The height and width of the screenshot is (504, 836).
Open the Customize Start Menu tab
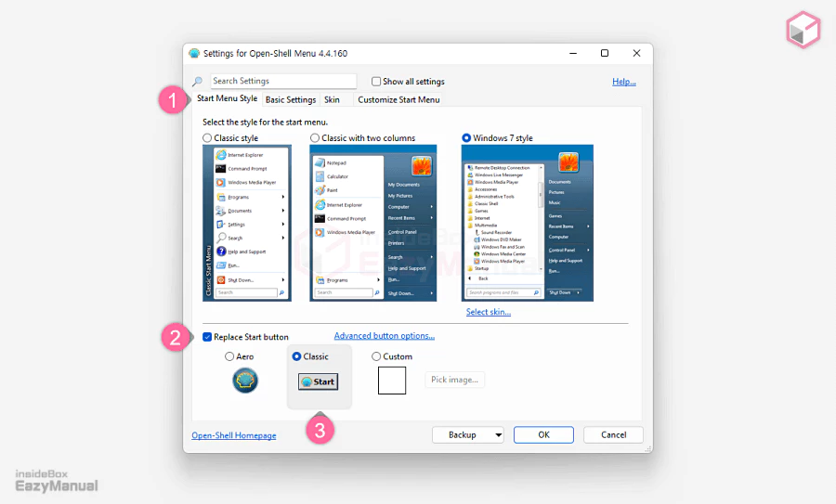point(398,99)
